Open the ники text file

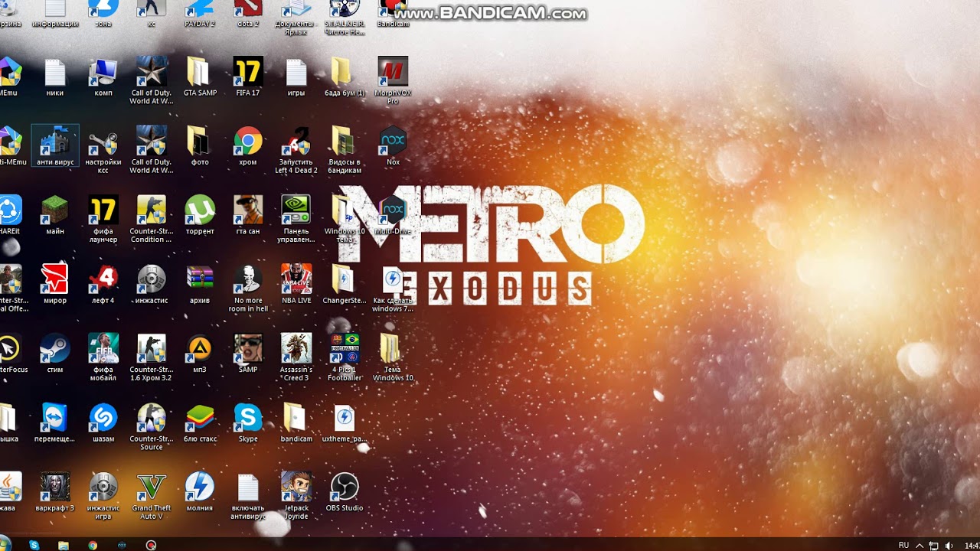tap(55, 78)
